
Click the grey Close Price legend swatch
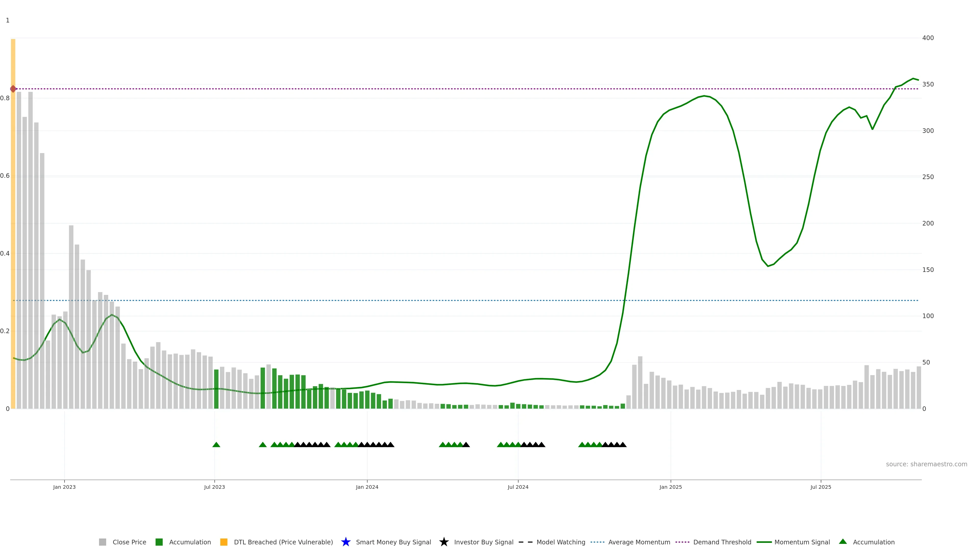coord(102,542)
